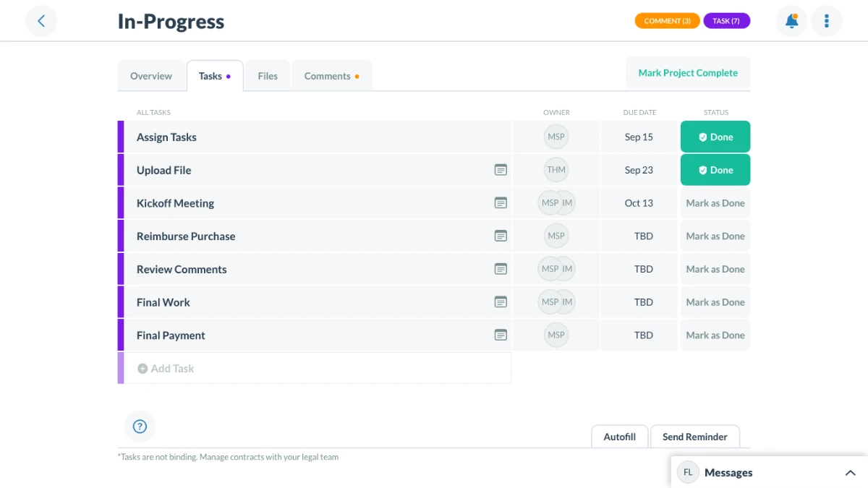Open the Sep 23 due date picker
Image resolution: width=868 pixels, height=488 pixels.
(639, 170)
